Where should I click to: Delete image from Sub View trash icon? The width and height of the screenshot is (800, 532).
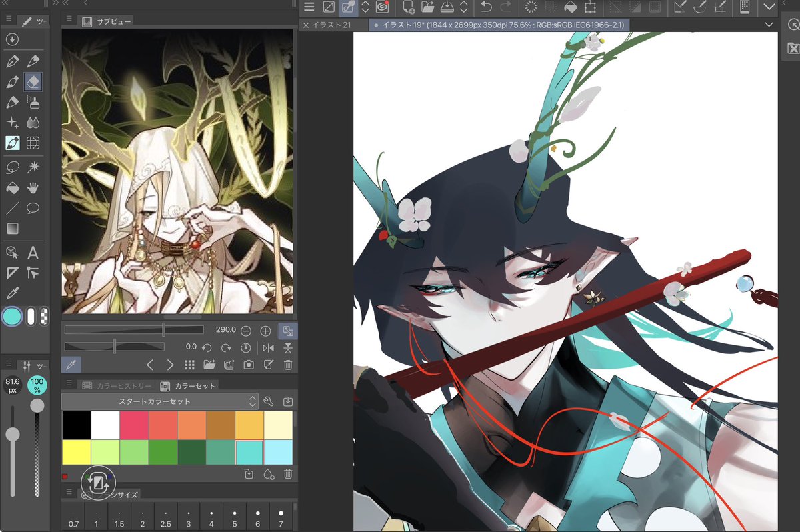pos(288,365)
